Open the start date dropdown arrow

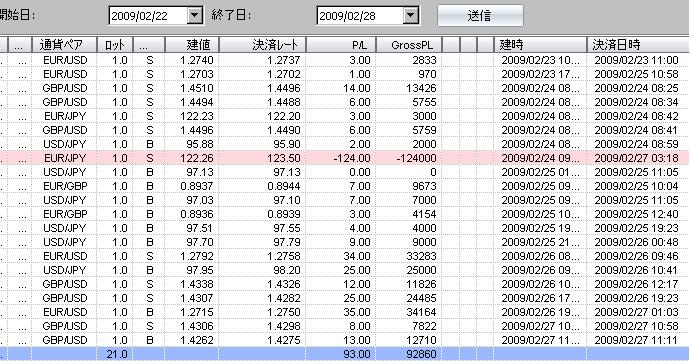click(x=194, y=16)
